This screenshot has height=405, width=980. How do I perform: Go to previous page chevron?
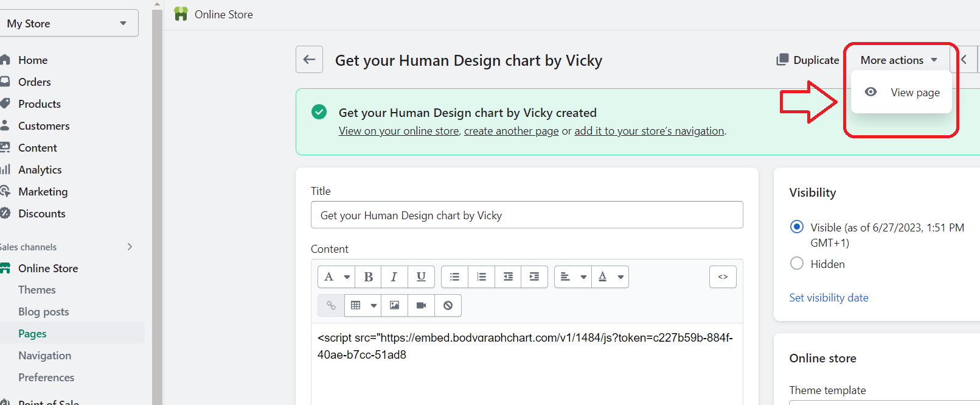(x=964, y=60)
